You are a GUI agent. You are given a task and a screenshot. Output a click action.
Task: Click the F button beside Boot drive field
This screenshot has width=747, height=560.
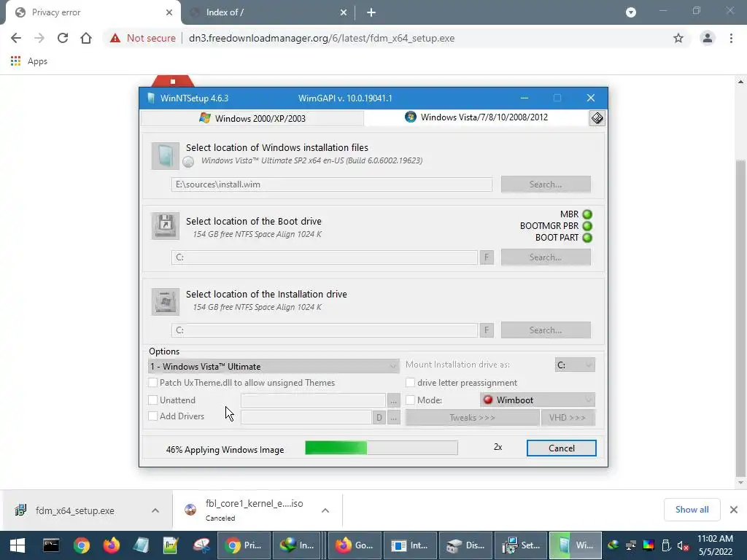[x=487, y=257]
